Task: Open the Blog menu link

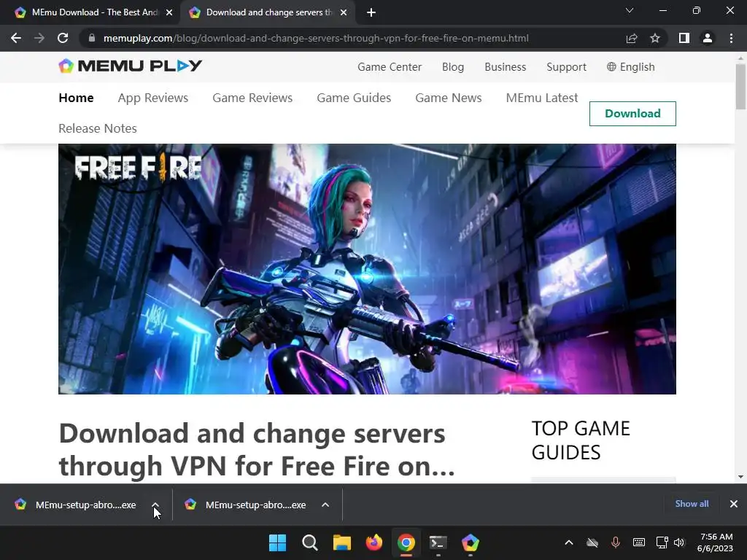Action: click(x=452, y=67)
